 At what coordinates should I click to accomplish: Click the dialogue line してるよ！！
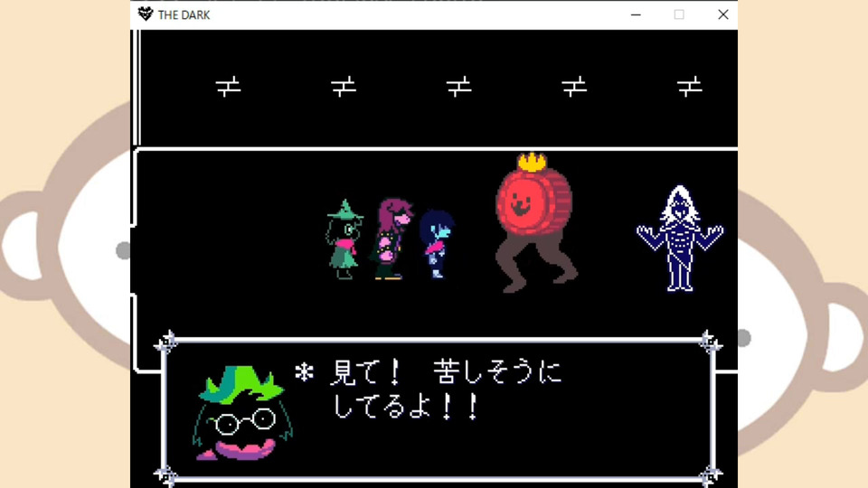coord(406,408)
